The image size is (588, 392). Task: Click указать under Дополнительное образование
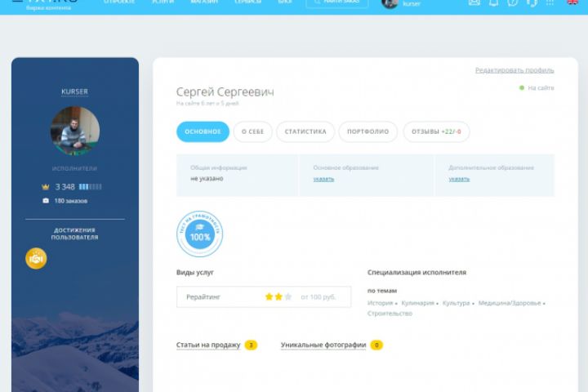point(459,179)
